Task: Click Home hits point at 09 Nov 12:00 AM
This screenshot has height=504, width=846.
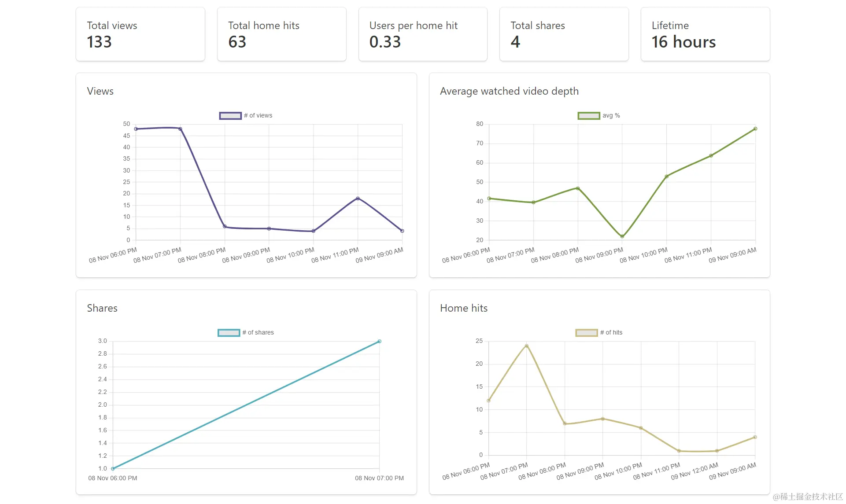Action: [x=717, y=451]
